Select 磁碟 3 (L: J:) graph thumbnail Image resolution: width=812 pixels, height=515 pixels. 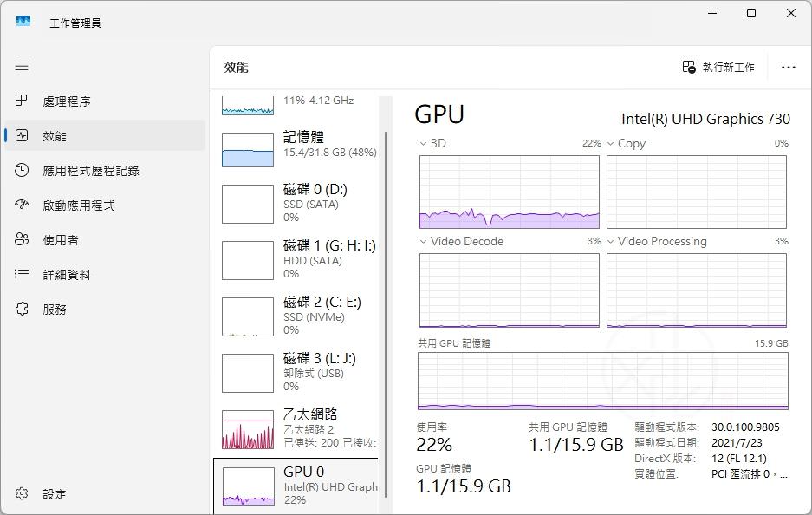[248, 373]
